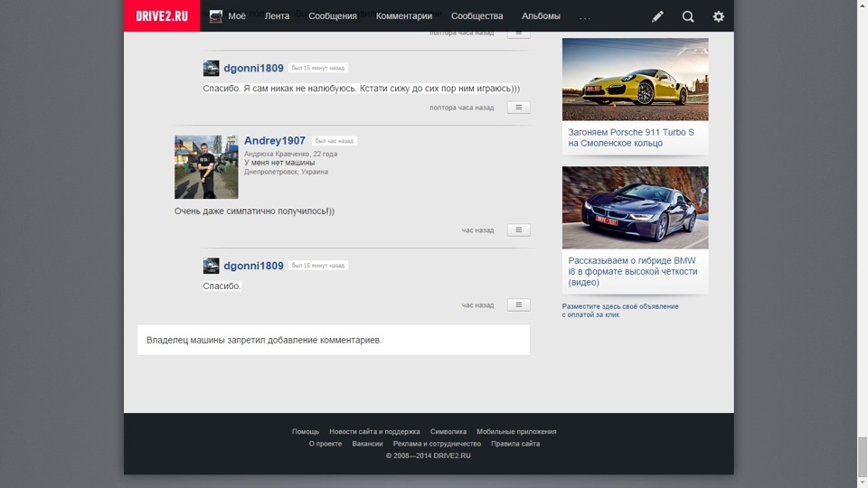Screen dimensions: 868x488
Task: Select 'час назад' timestamp under Andrey1907 comment
Action: click(477, 230)
